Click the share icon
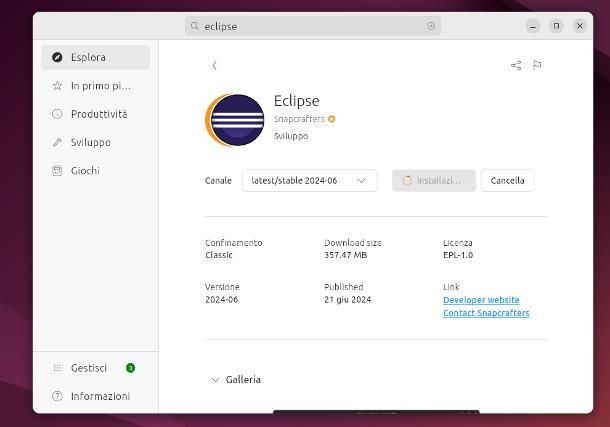This screenshot has height=427, width=610. (x=516, y=65)
